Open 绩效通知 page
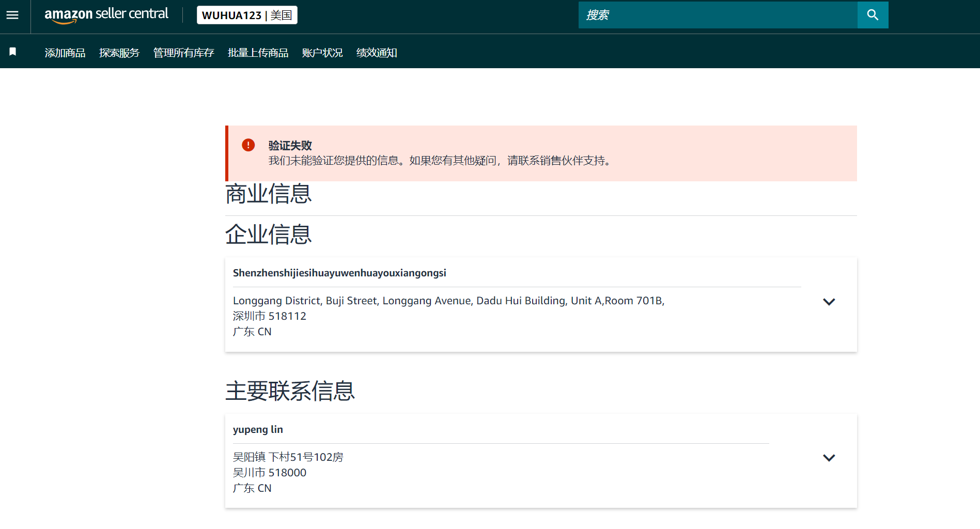Viewport: 980px width, 529px height. [x=377, y=53]
